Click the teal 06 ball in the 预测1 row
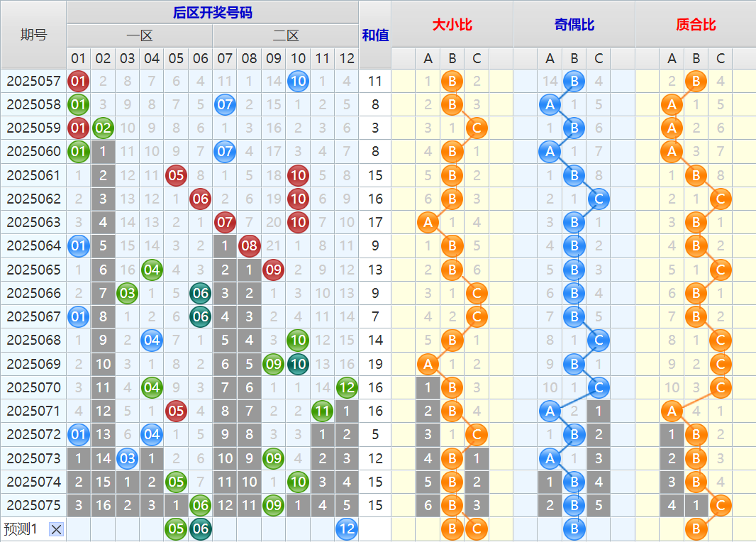This screenshot has width=756, height=542. [200, 529]
